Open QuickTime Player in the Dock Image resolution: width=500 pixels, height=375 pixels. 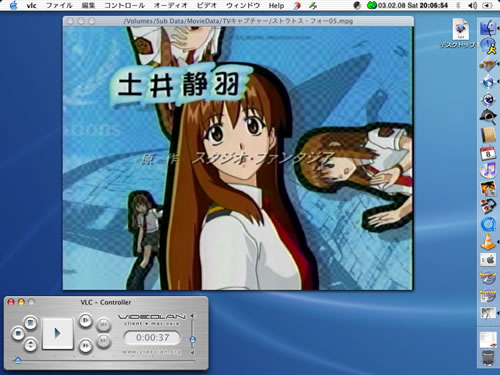point(488,224)
